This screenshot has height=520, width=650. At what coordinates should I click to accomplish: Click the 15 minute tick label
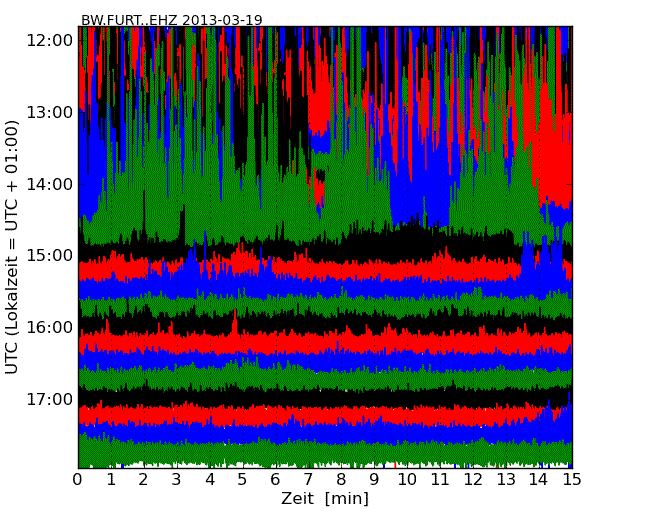(x=572, y=480)
